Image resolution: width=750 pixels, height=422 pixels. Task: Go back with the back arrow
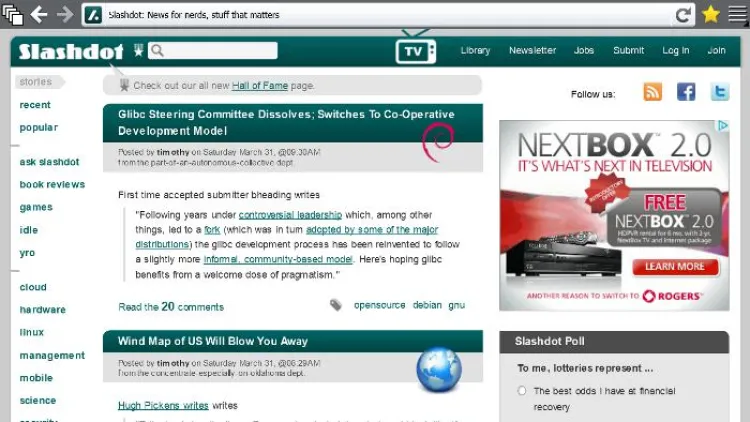(40, 14)
